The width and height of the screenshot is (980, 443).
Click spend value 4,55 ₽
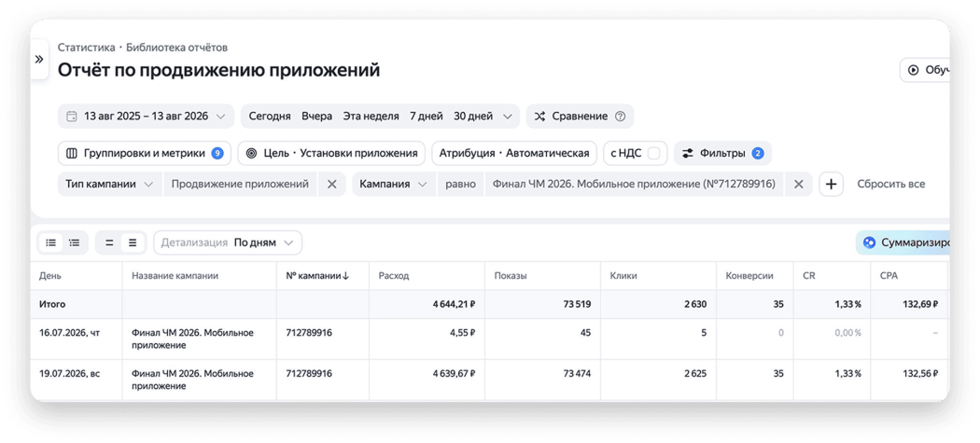[x=464, y=333]
